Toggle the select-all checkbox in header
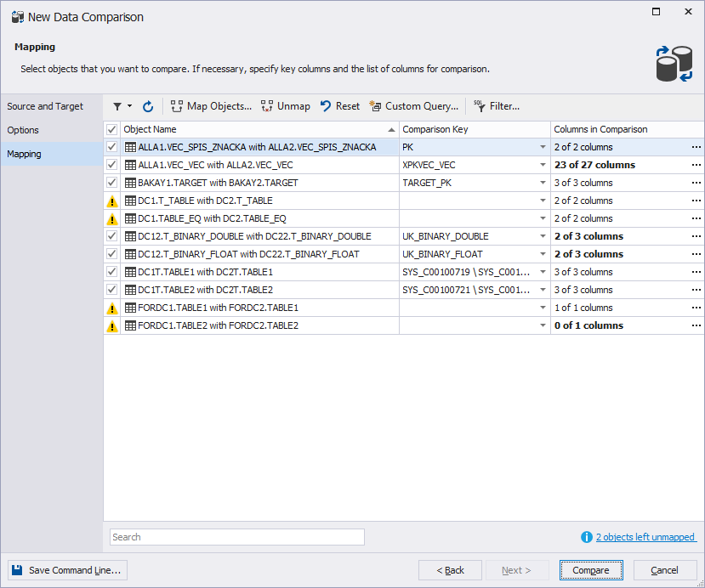Screen dimensions: 705x588 click(x=112, y=129)
